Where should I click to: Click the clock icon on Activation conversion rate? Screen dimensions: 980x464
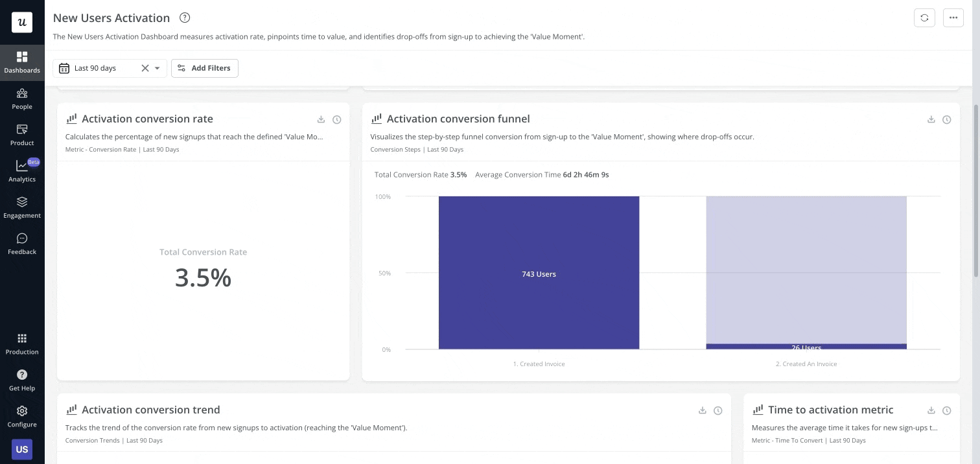pyautogui.click(x=336, y=119)
